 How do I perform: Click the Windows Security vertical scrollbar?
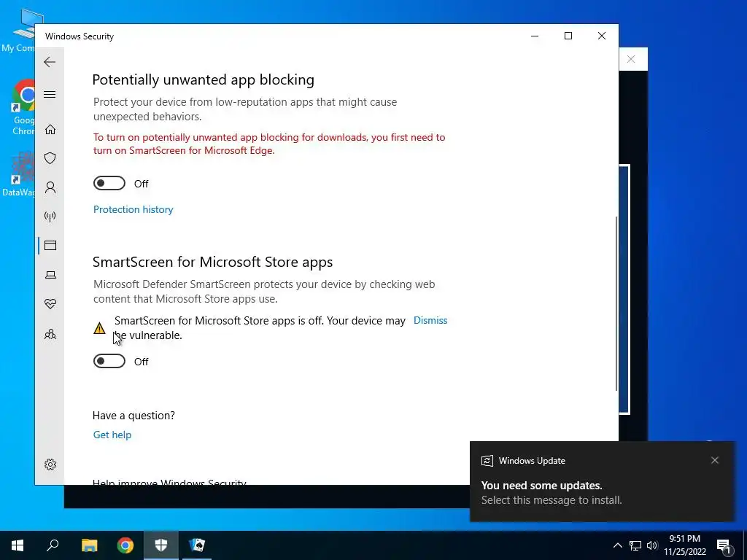click(x=616, y=304)
